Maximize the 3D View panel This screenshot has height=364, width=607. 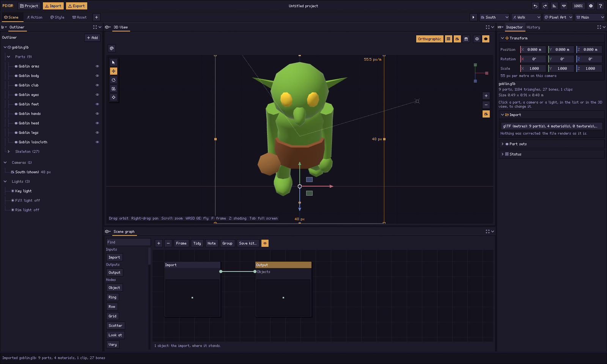click(487, 27)
